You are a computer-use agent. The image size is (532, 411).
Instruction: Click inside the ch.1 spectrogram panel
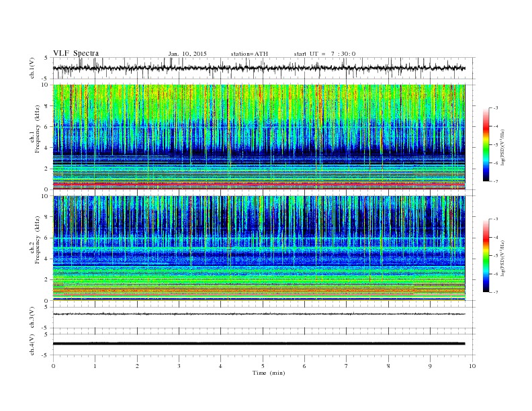click(259, 137)
